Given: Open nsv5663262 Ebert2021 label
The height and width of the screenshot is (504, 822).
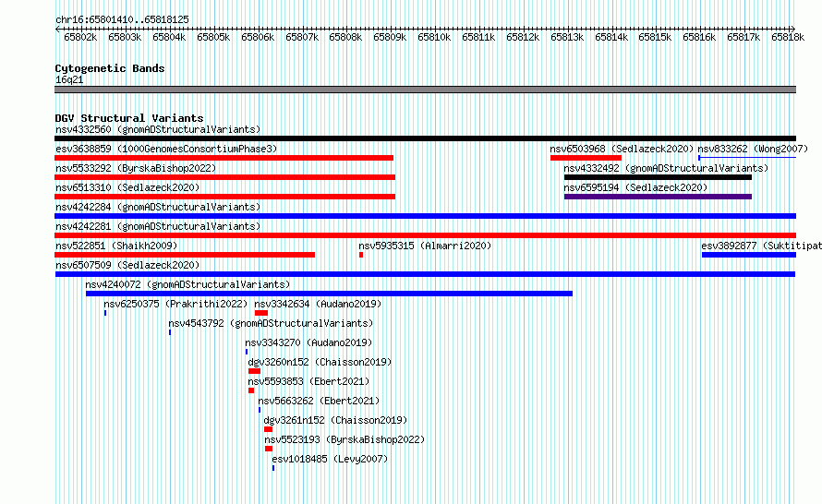Looking at the screenshot, I should coord(319,401).
